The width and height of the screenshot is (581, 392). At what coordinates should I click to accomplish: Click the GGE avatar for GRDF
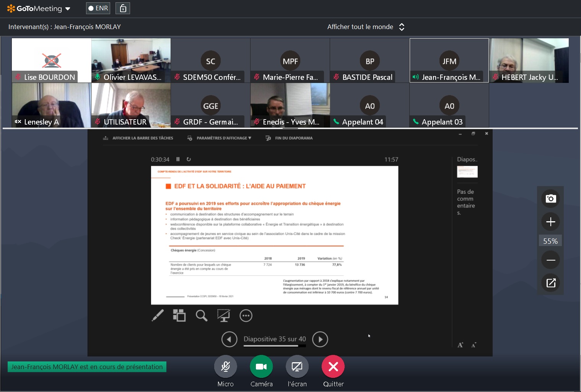[211, 106]
